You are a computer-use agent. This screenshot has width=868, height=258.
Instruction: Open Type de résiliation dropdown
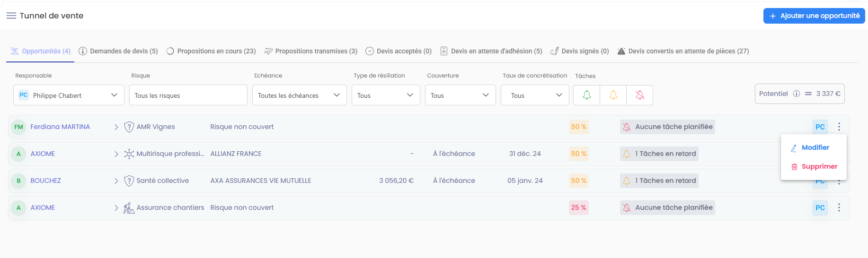click(386, 95)
